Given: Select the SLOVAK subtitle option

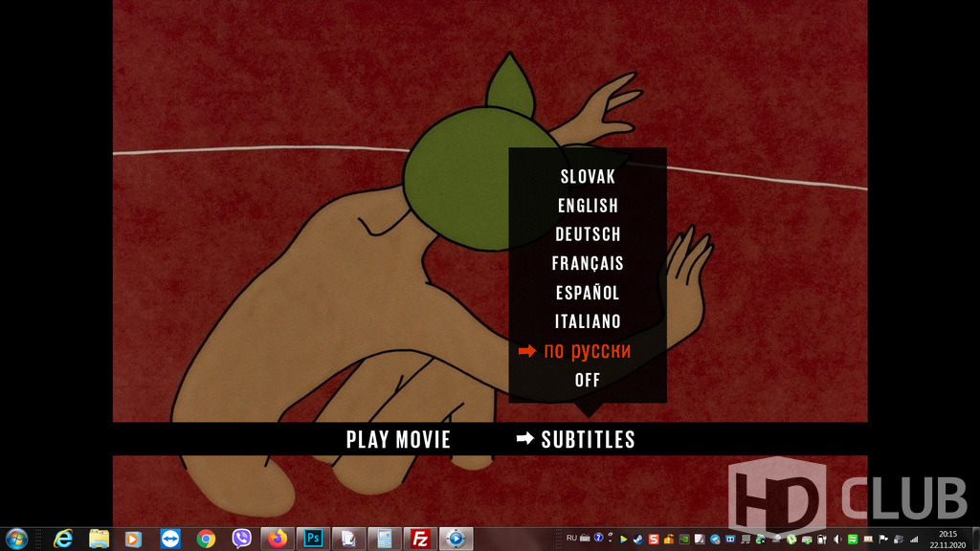Looking at the screenshot, I should [x=588, y=177].
